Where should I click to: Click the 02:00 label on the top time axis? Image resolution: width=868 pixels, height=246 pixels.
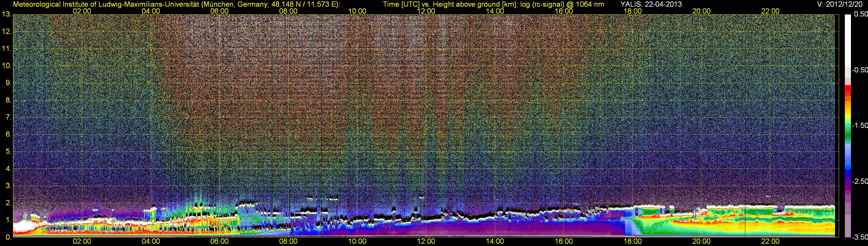[x=82, y=11]
